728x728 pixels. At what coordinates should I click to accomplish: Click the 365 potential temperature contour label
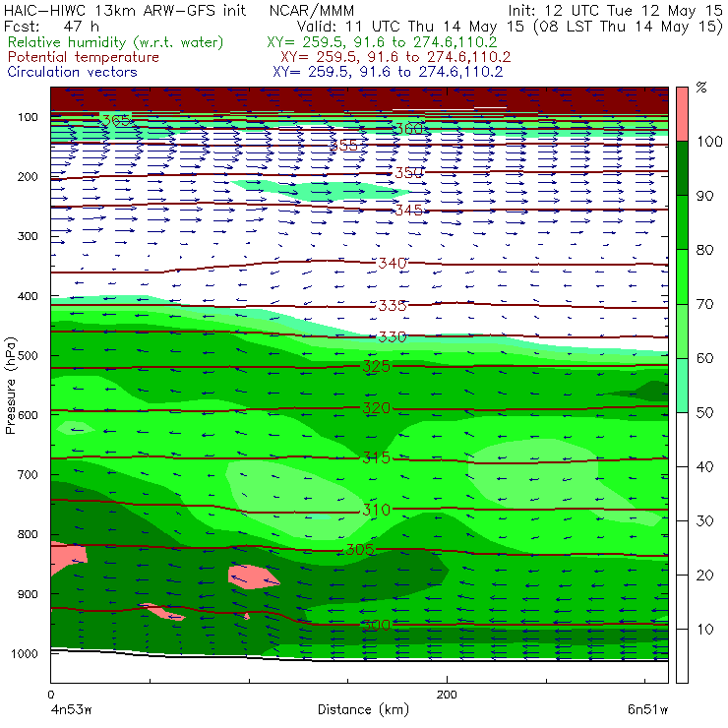tap(116, 121)
